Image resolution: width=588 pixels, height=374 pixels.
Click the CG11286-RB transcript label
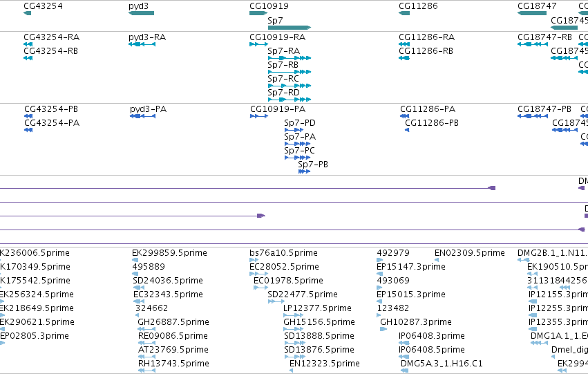(x=426, y=51)
